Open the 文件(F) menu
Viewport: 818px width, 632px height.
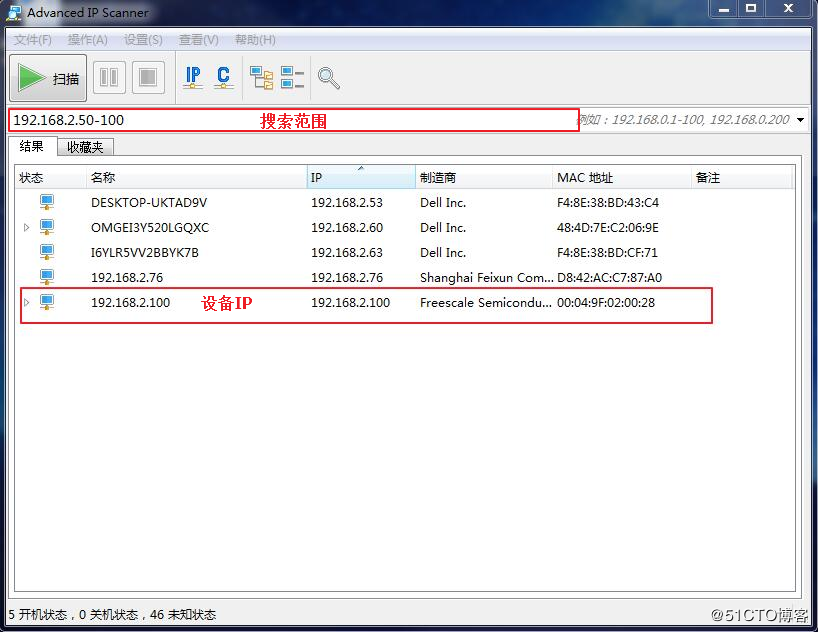(32, 40)
